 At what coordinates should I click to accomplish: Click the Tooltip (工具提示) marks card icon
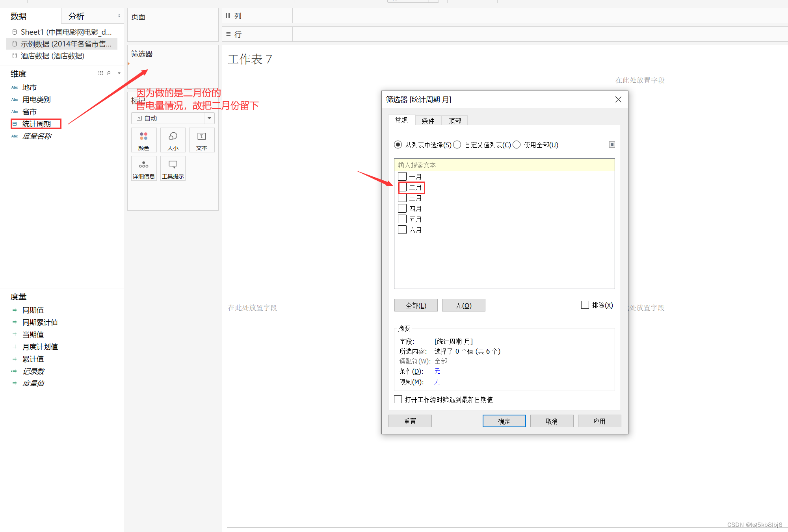click(173, 169)
